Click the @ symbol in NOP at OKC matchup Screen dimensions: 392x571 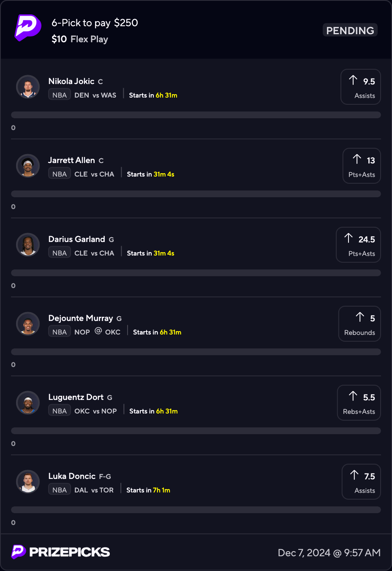[98, 331]
